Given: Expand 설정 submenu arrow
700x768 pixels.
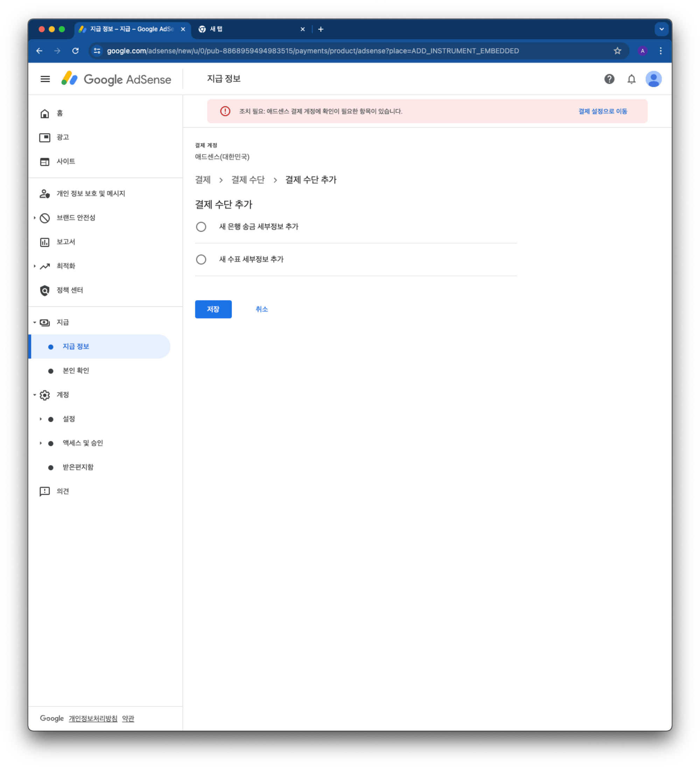Looking at the screenshot, I should point(41,419).
